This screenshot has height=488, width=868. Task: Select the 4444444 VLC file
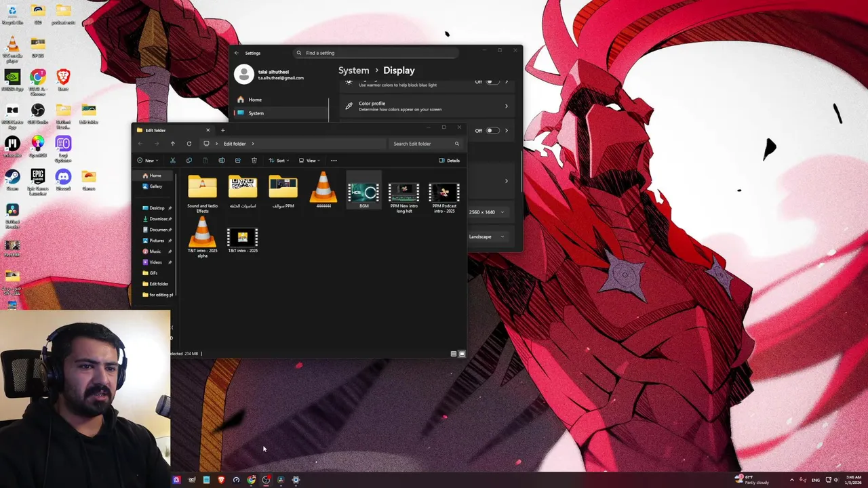click(323, 190)
